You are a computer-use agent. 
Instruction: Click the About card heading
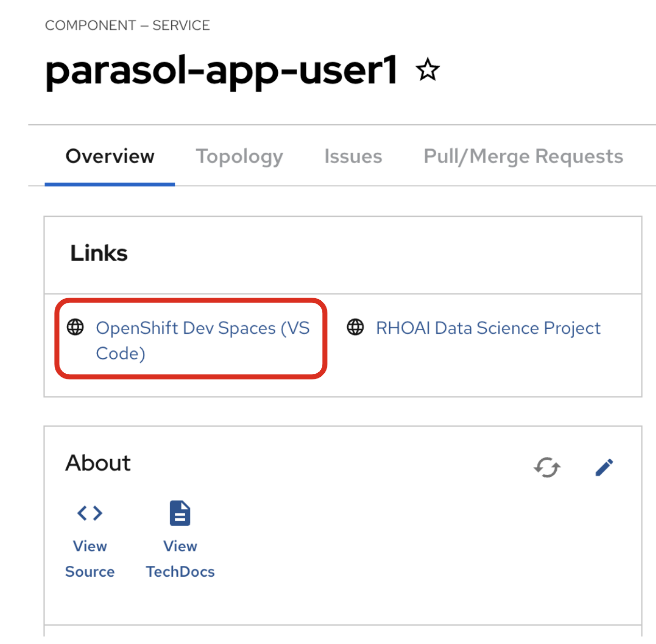(98, 463)
